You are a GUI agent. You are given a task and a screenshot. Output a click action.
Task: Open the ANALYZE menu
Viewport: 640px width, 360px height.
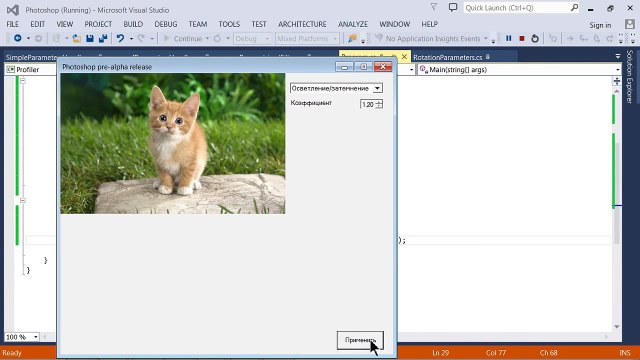coord(353,24)
